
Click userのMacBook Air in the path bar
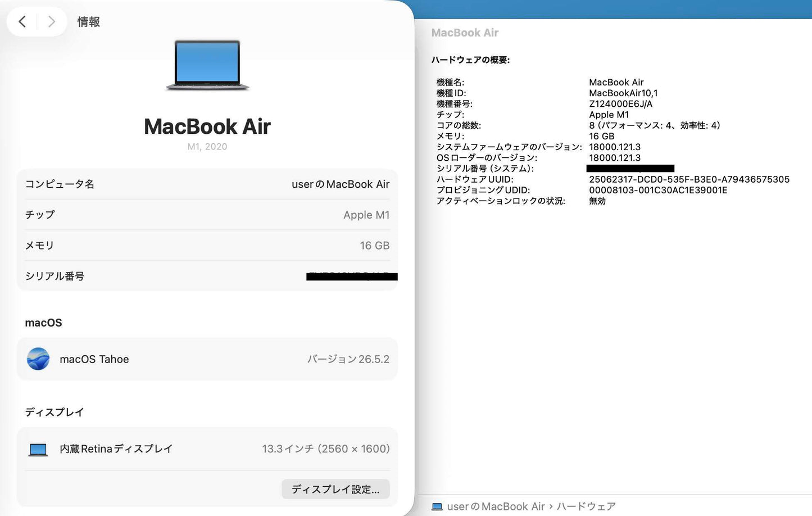tap(496, 506)
